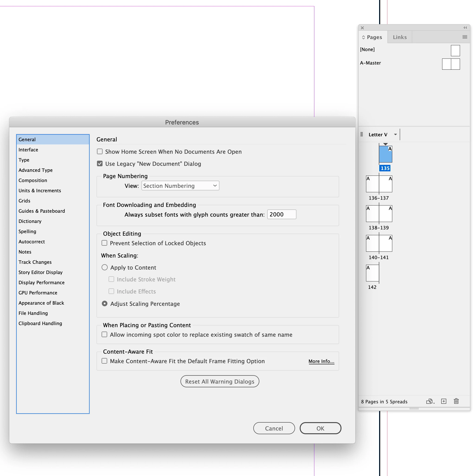Open the More Info link
476x476 pixels.
tap(321, 361)
